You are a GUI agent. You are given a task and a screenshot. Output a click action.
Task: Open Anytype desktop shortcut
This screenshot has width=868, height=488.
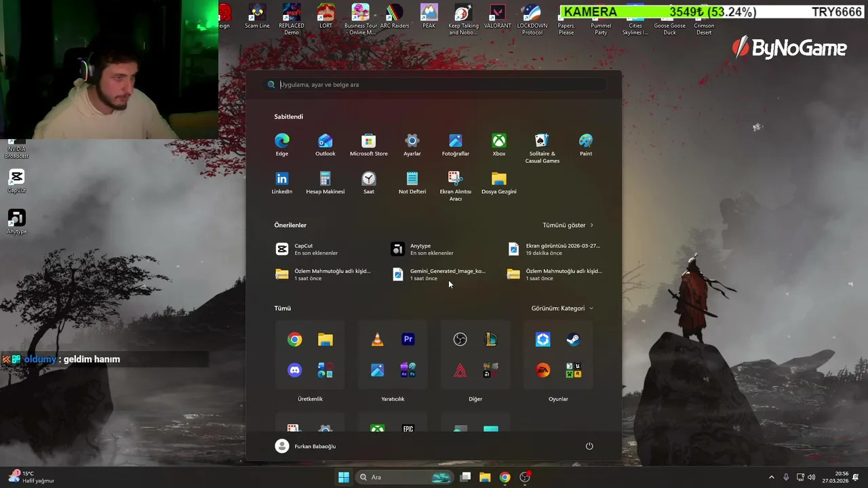[x=17, y=222]
